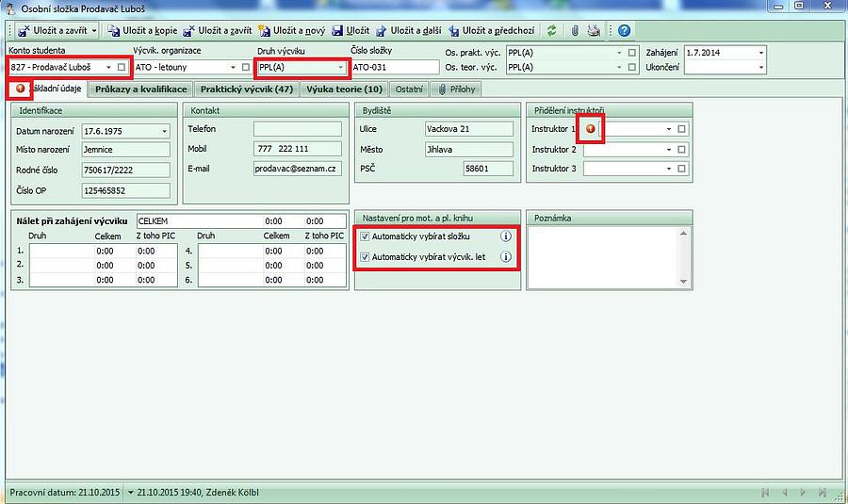Click the red warning icon next to Instruktor 1
Image resolution: width=848 pixels, height=504 pixels.
[591, 129]
